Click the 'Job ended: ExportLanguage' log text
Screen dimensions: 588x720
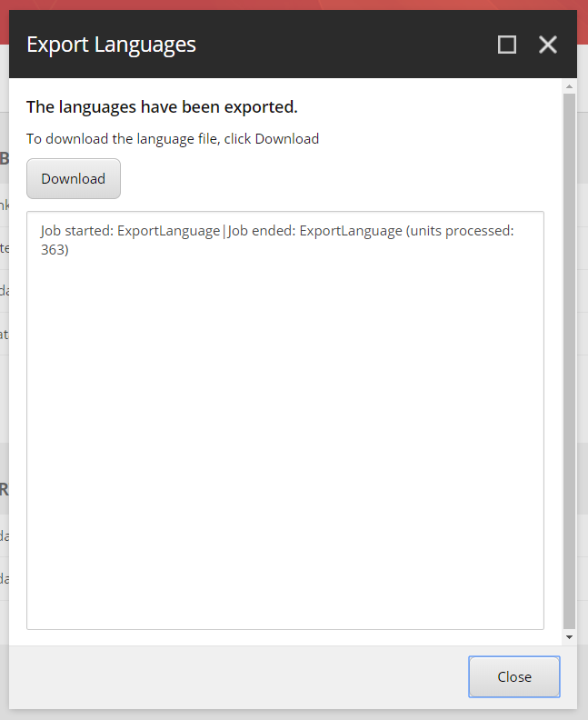(314, 231)
